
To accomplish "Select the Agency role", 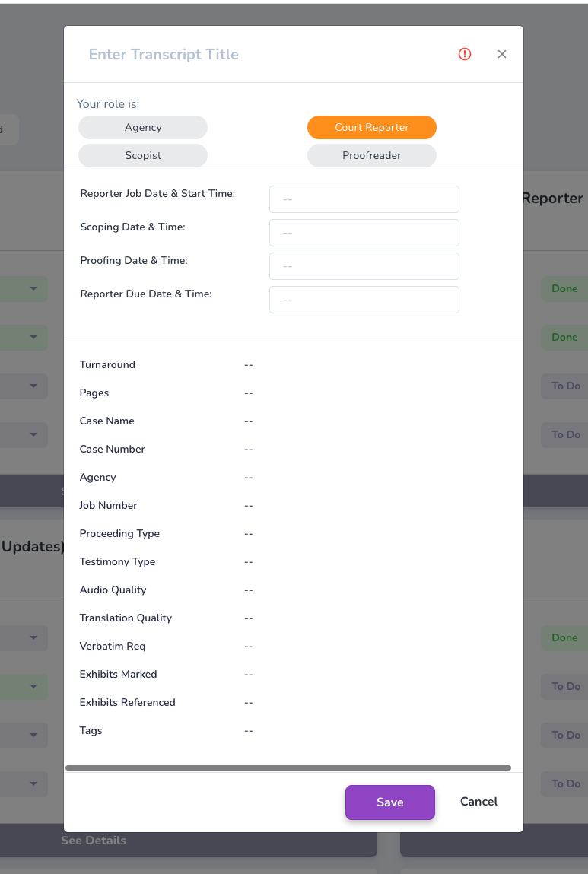I will pos(143,127).
